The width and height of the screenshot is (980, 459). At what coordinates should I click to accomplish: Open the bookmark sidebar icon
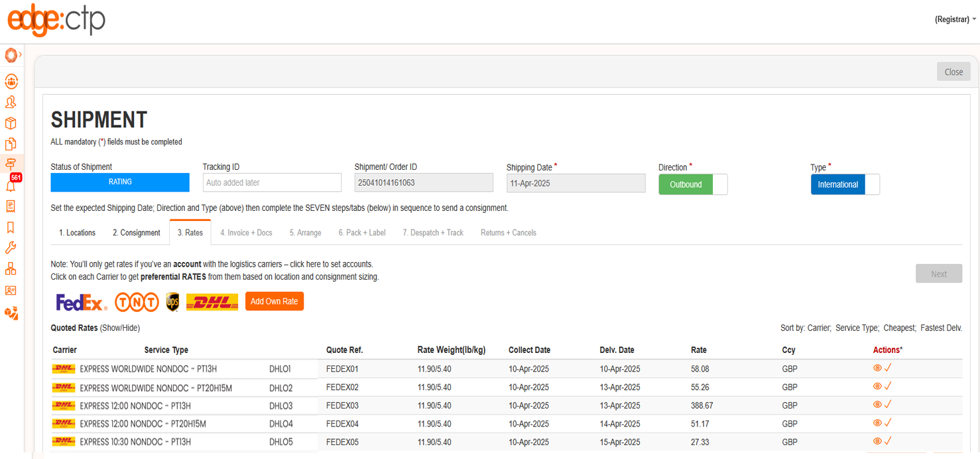[x=11, y=228]
